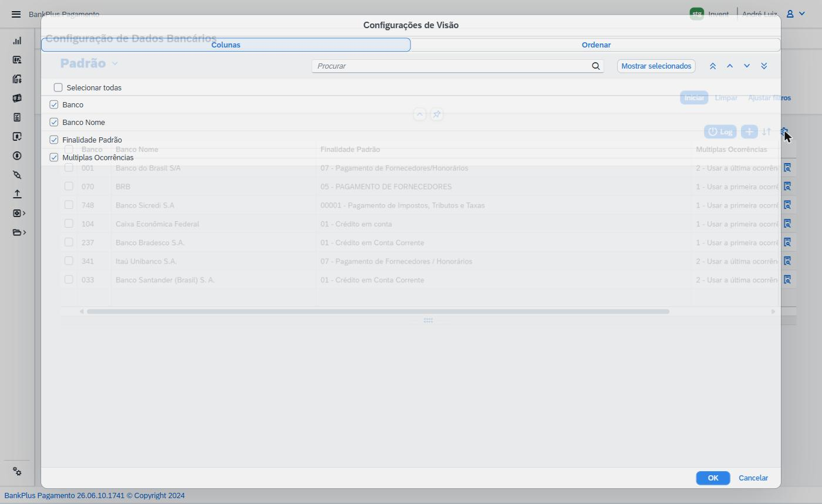Uncheck the Banco Nome column checkbox

(x=54, y=122)
